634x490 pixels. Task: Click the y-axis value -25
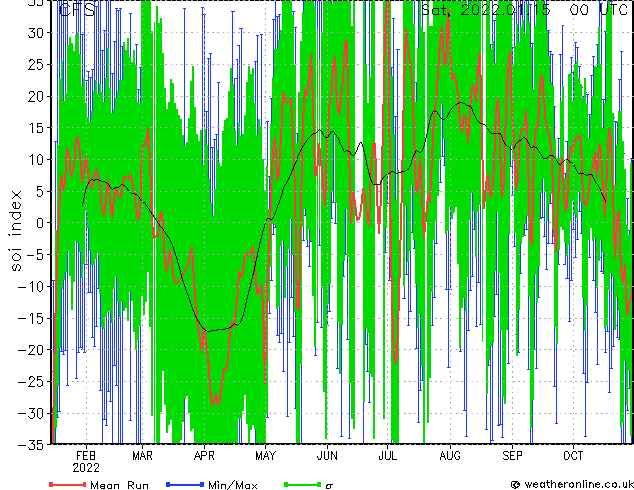click(x=31, y=381)
